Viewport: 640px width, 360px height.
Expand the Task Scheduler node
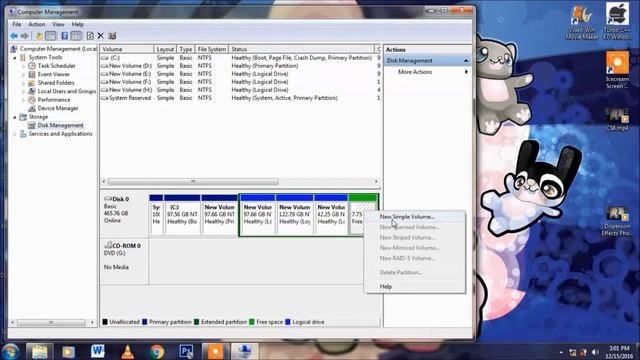click(24, 66)
